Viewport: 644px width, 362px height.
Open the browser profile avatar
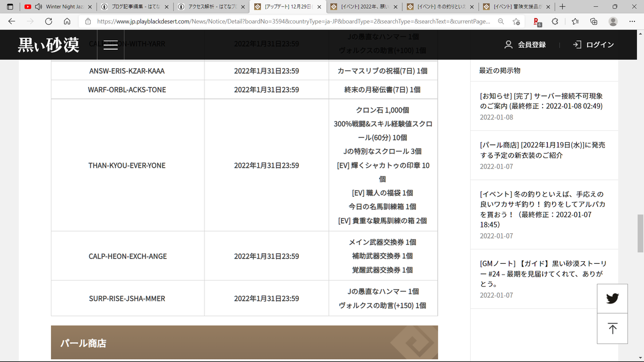point(613,21)
